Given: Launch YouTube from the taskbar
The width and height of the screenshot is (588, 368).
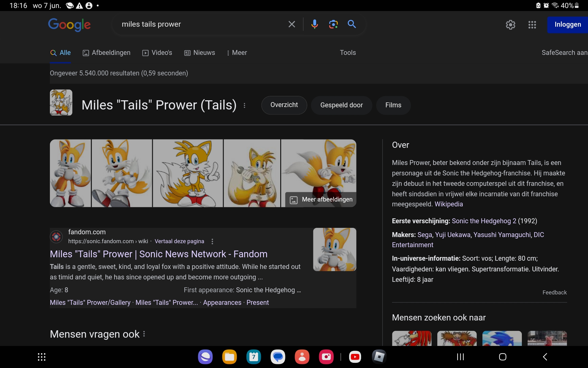Looking at the screenshot, I should [x=355, y=357].
